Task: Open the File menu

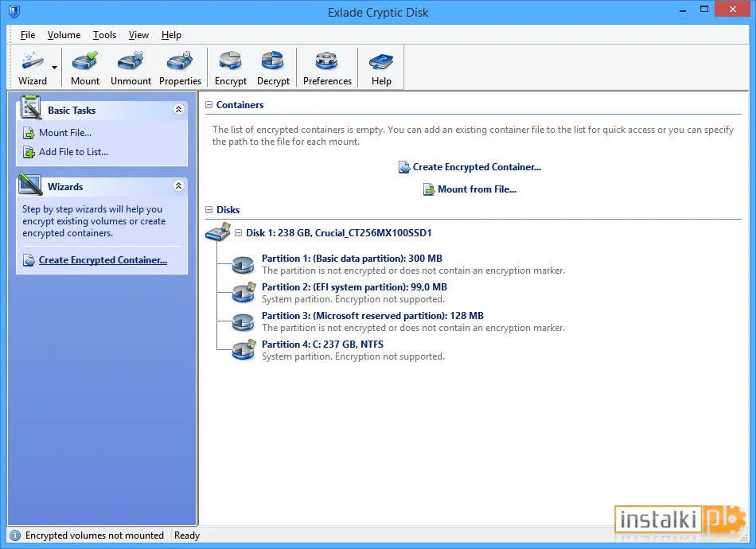Action: tap(28, 35)
